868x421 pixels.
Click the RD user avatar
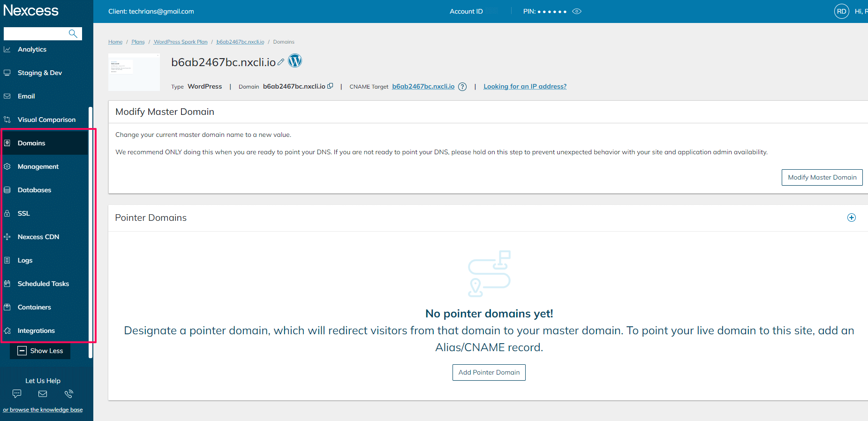pyautogui.click(x=842, y=11)
